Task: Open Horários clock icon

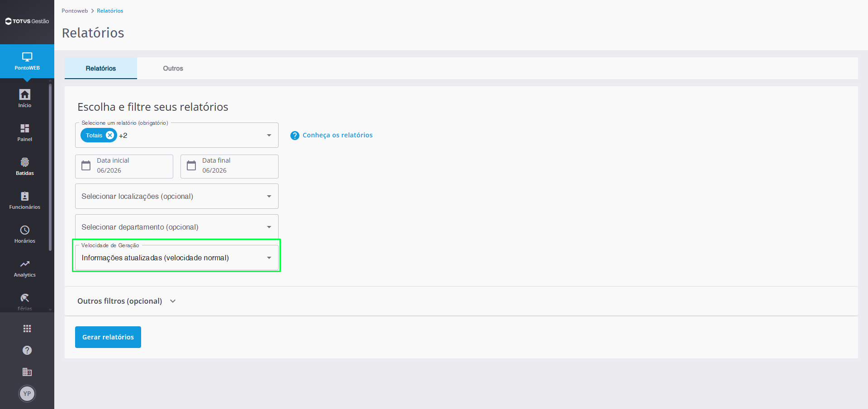Action: [25, 230]
